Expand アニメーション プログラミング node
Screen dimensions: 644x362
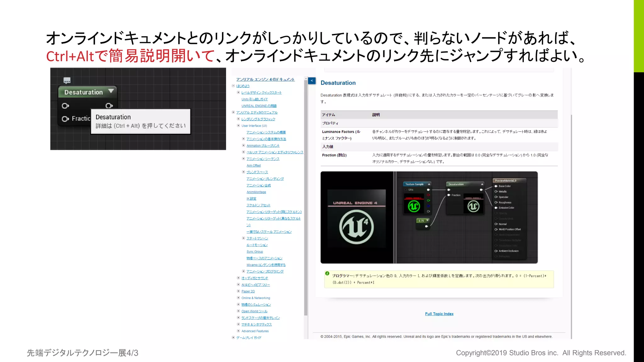(x=243, y=271)
